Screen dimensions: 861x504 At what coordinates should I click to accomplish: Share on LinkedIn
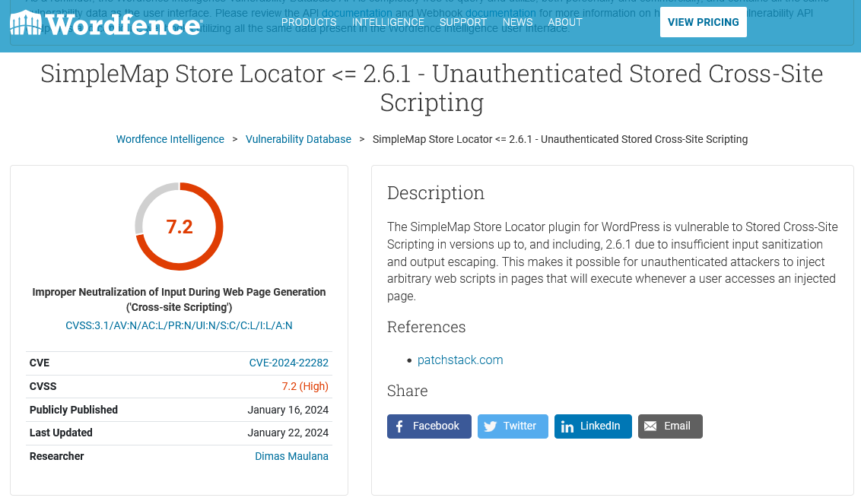[593, 426]
